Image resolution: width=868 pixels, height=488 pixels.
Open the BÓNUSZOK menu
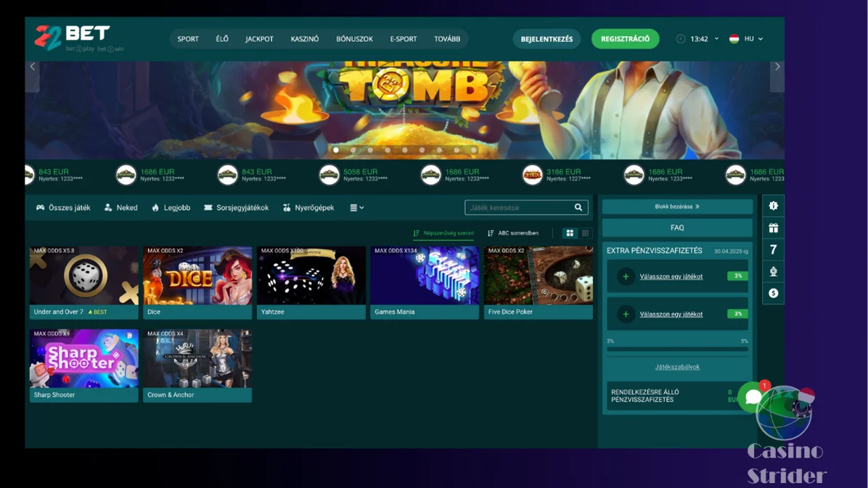point(354,38)
